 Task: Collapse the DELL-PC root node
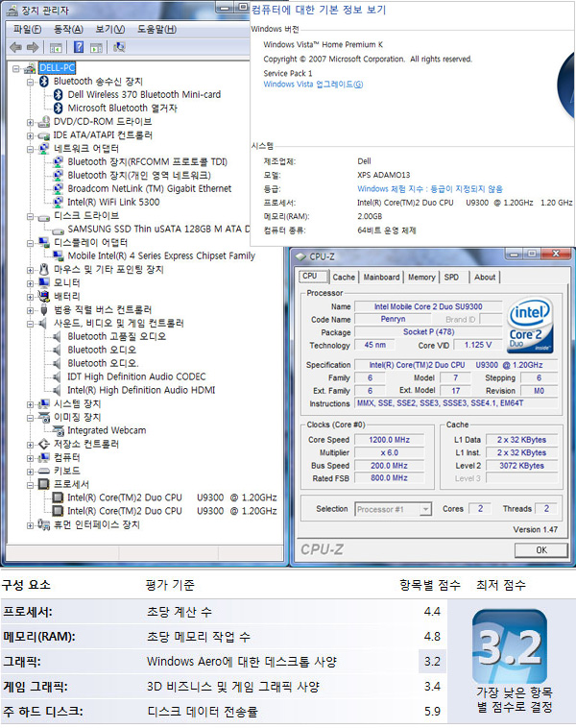click(x=15, y=69)
